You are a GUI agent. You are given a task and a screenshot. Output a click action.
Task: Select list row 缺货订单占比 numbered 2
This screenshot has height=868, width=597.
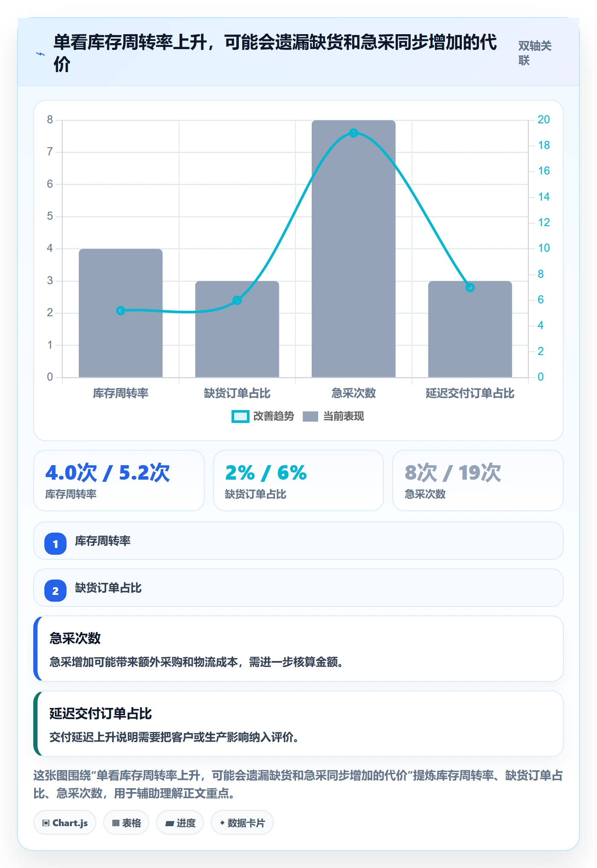click(298, 588)
